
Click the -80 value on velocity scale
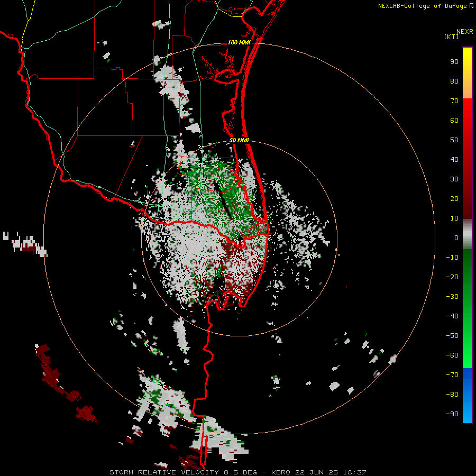452,395
